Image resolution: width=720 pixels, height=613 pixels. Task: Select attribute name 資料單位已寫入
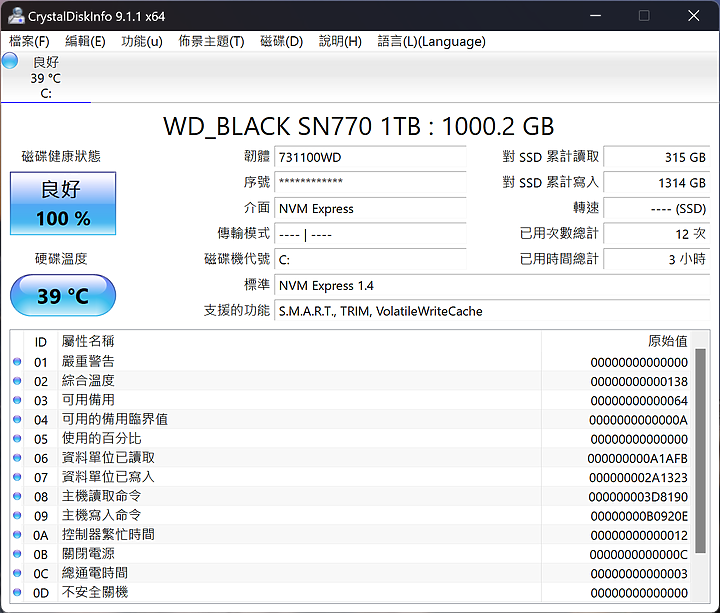click(x=108, y=477)
